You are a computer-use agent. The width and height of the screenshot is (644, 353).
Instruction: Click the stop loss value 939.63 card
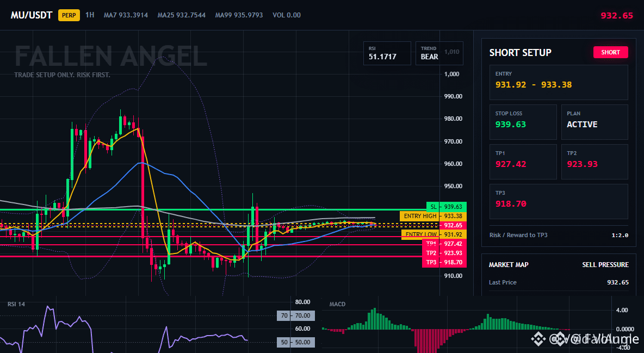click(523, 122)
